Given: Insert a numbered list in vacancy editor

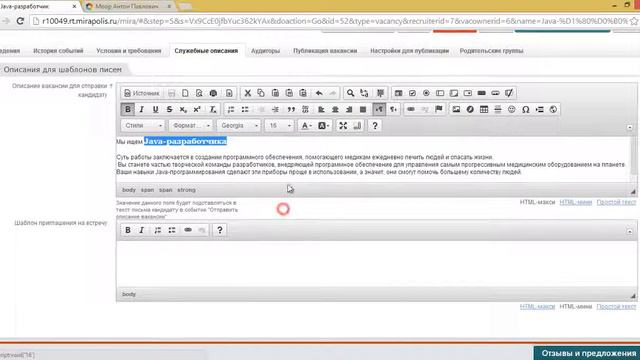Looking at the screenshot, I should point(231,109).
